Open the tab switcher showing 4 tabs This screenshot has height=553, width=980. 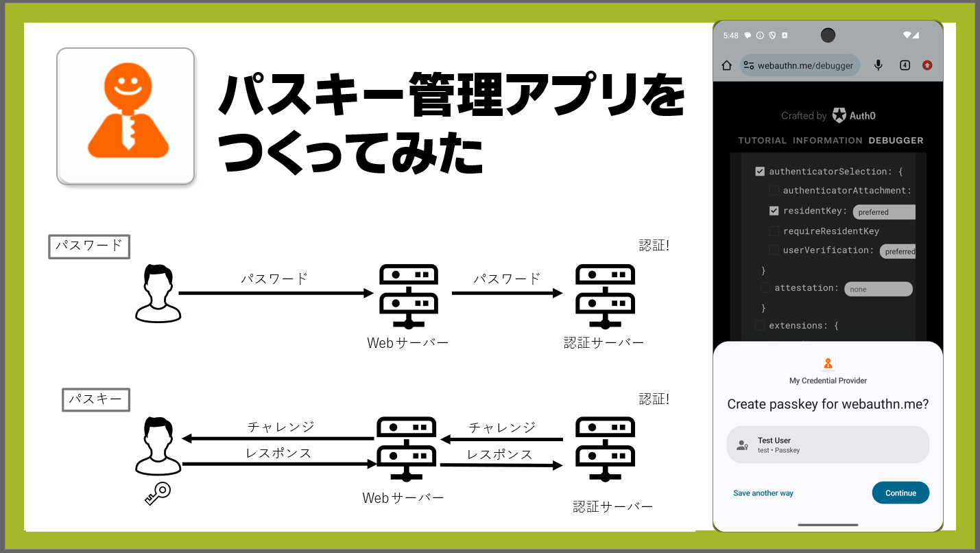pyautogui.click(x=905, y=65)
